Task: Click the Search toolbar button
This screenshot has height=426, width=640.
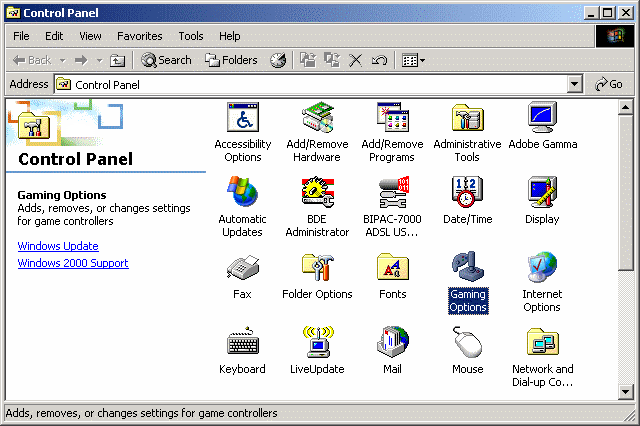Action: pos(166,60)
